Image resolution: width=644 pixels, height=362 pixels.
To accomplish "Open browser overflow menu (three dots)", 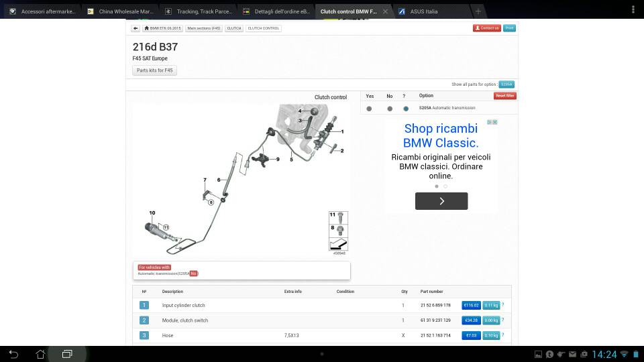I will click(633, 10).
